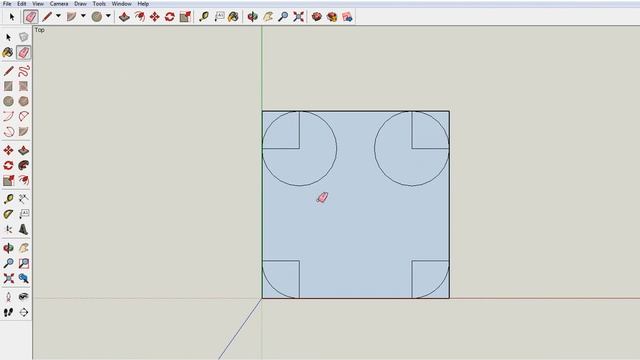Choose the Rotate tool in the top toolbar
Viewport: 640px width, 360px height.
(x=170, y=17)
